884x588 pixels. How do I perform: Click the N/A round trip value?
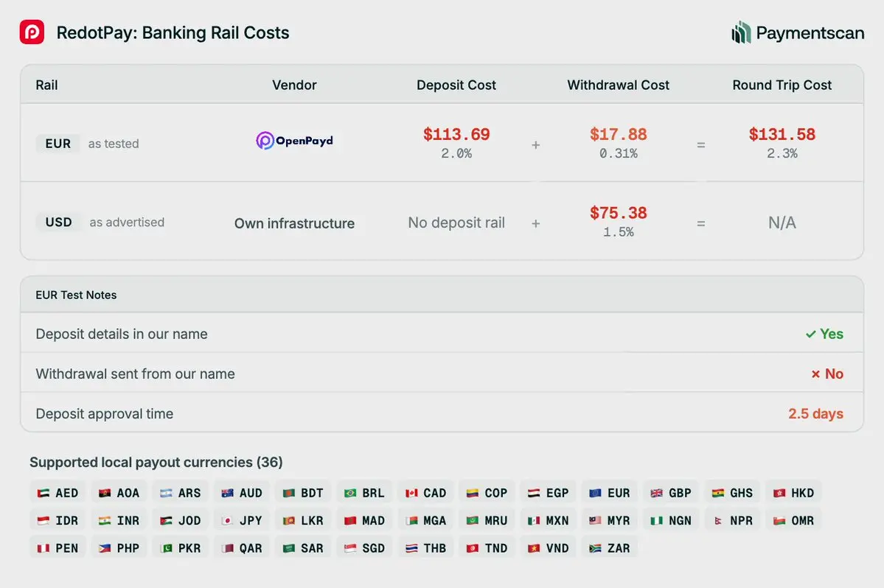click(782, 223)
